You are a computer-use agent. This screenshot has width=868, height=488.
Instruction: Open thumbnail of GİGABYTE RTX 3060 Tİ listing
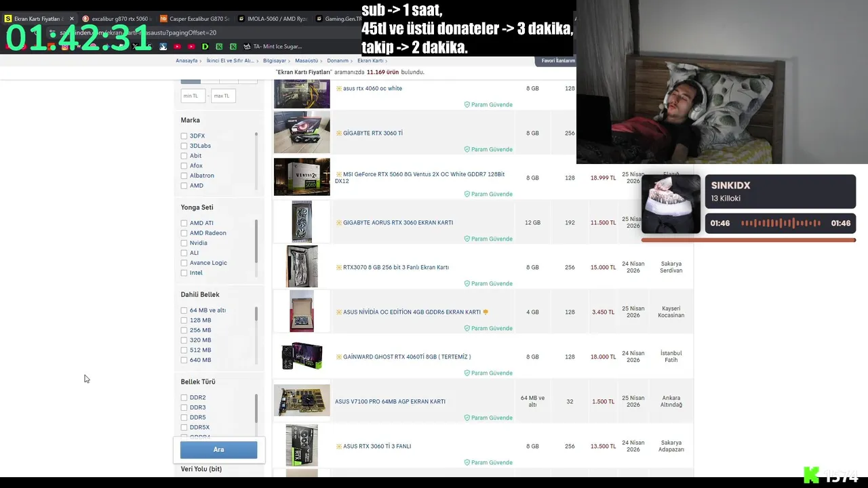coord(302,132)
